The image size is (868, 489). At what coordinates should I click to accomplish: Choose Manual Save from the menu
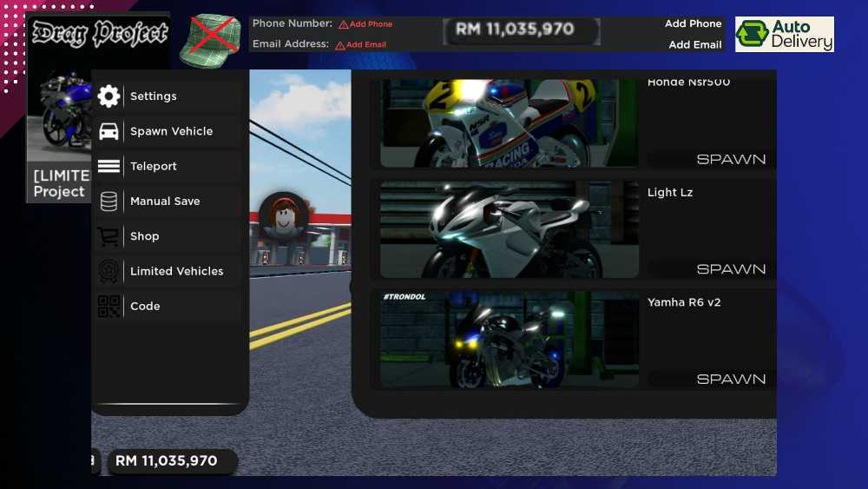click(x=169, y=201)
